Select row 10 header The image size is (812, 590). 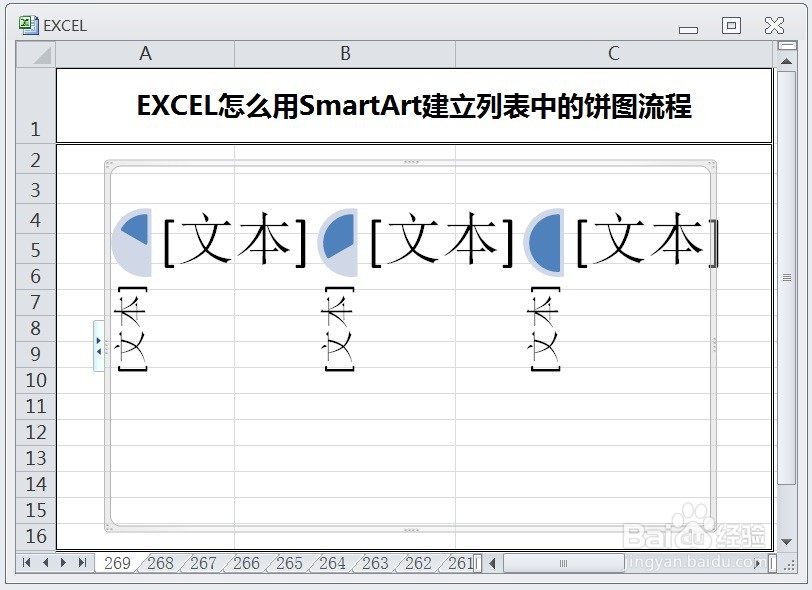(36, 380)
